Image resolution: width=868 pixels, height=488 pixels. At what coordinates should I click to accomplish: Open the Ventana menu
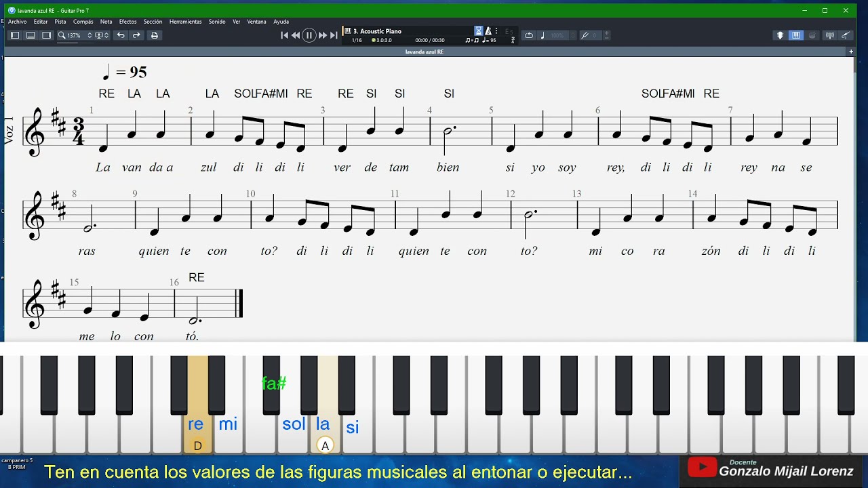tap(256, 22)
